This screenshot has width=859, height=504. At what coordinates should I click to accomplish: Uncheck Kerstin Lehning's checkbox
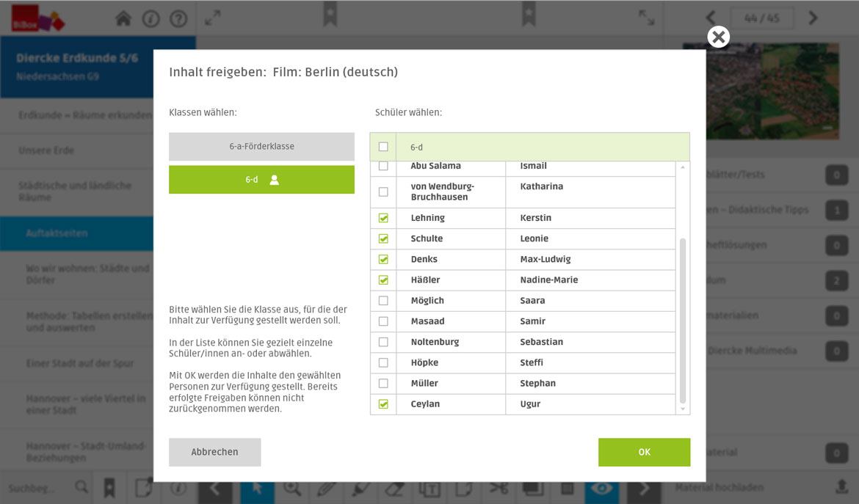(x=383, y=218)
